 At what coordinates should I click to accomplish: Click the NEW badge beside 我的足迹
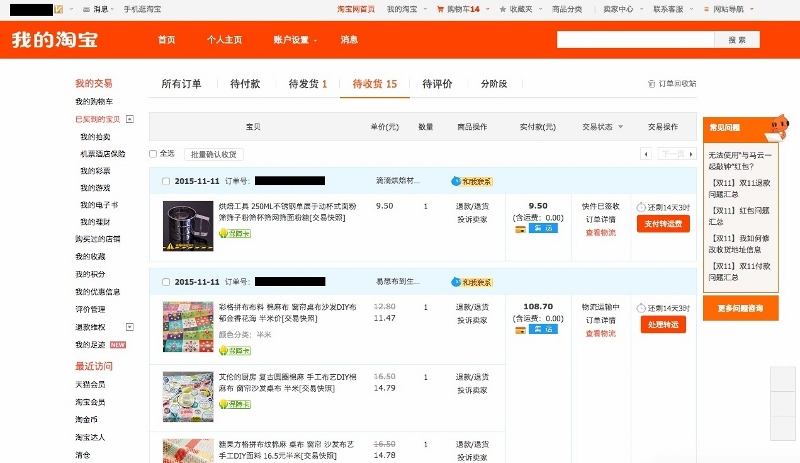click(118, 345)
